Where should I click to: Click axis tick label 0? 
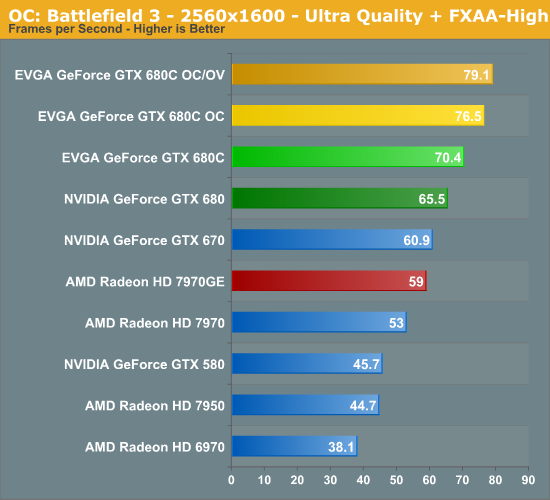[x=231, y=480]
